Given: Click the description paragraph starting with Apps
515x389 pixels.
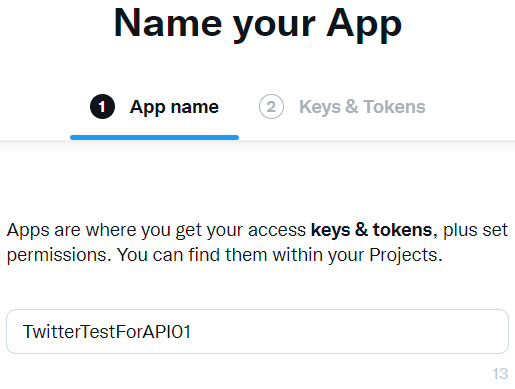Looking at the screenshot, I should pyautogui.click(x=257, y=242).
